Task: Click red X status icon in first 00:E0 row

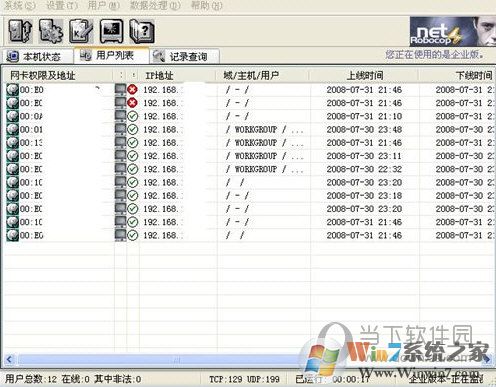Action: pyautogui.click(x=133, y=90)
